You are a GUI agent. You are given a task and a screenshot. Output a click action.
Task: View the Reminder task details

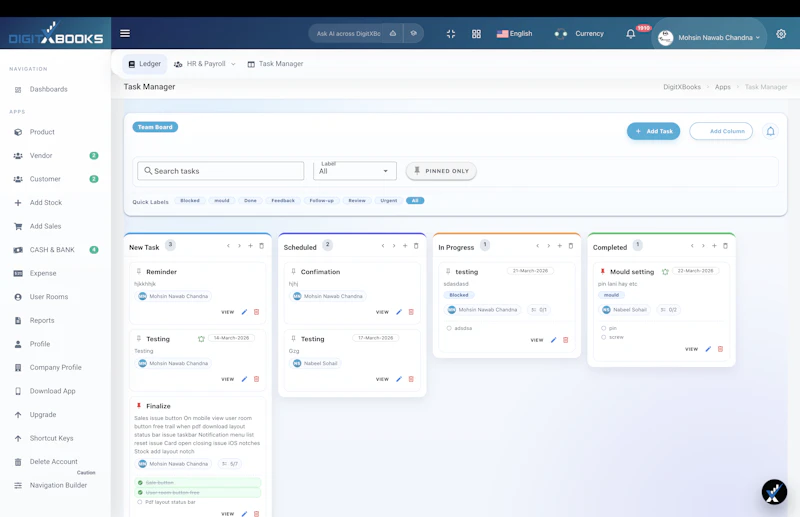click(228, 312)
